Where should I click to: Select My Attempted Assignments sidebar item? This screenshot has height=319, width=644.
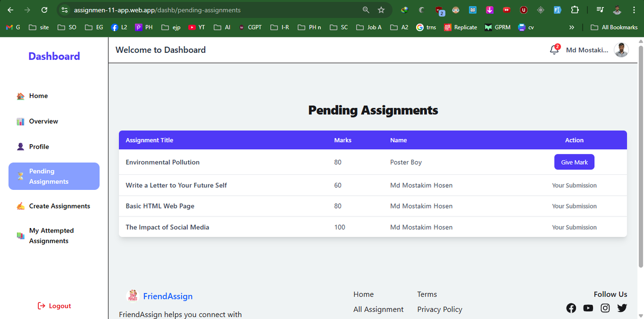54,236
